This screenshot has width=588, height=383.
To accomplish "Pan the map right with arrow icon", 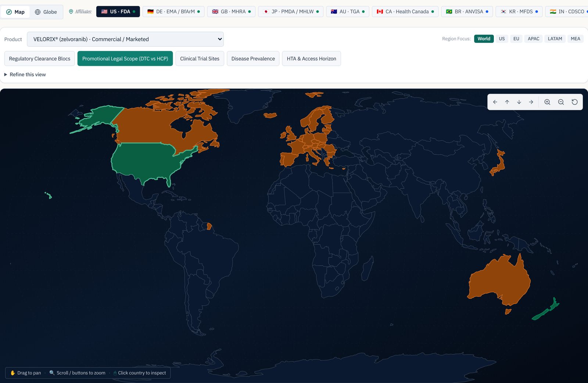I will (x=531, y=102).
